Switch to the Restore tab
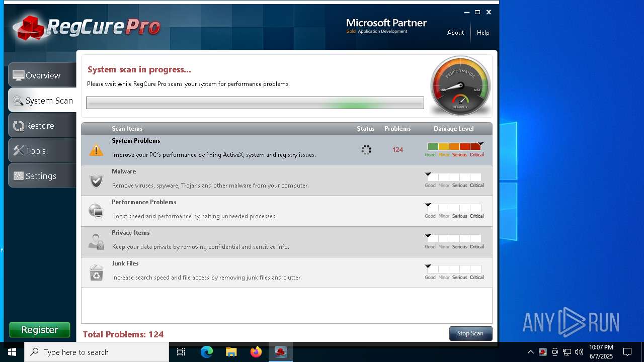 pyautogui.click(x=42, y=125)
